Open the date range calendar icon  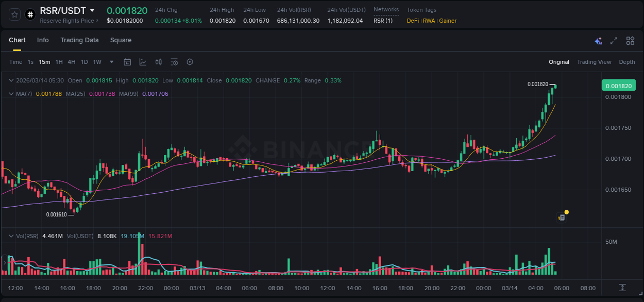(x=127, y=62)
